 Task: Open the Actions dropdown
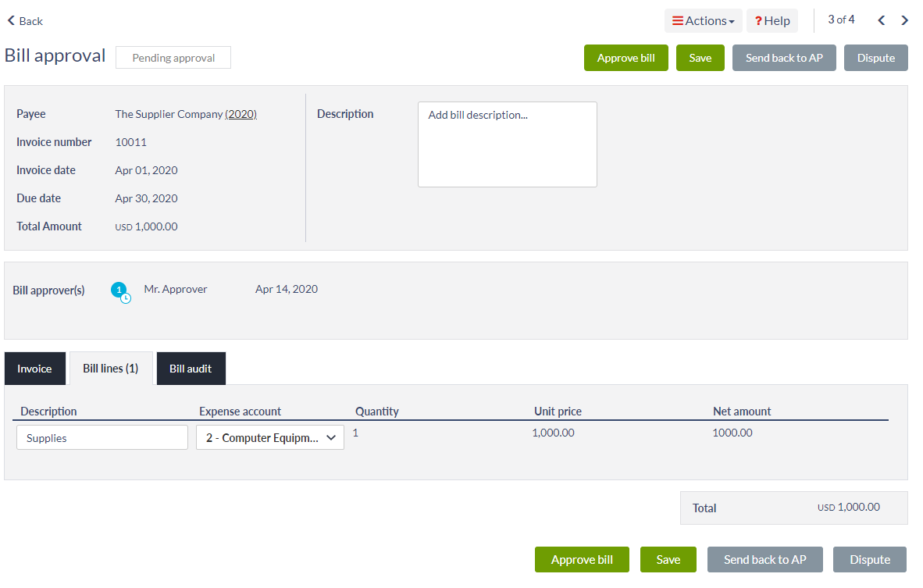point(703,20)
